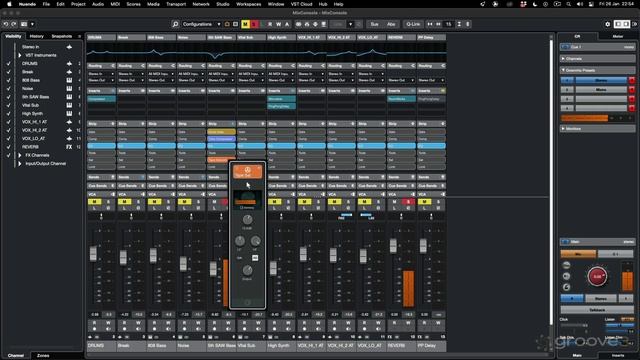Image resolution: width=640 pixels, height=360 pixels.
Task: Select the Stereo downmix preset
Action: (601, 80)
